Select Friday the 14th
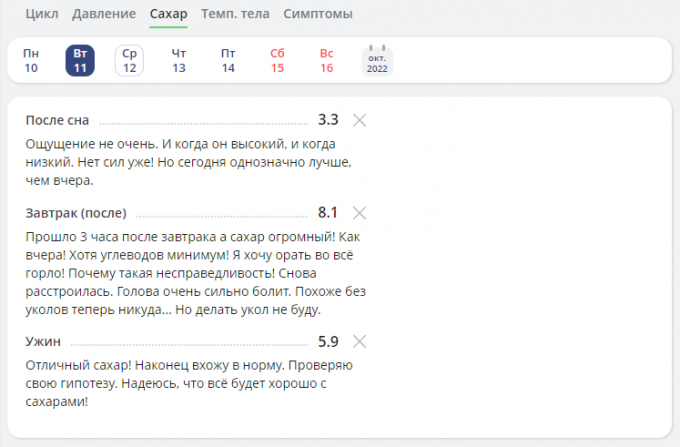Screen dimensions: 680x447 (x=228, y=60)
